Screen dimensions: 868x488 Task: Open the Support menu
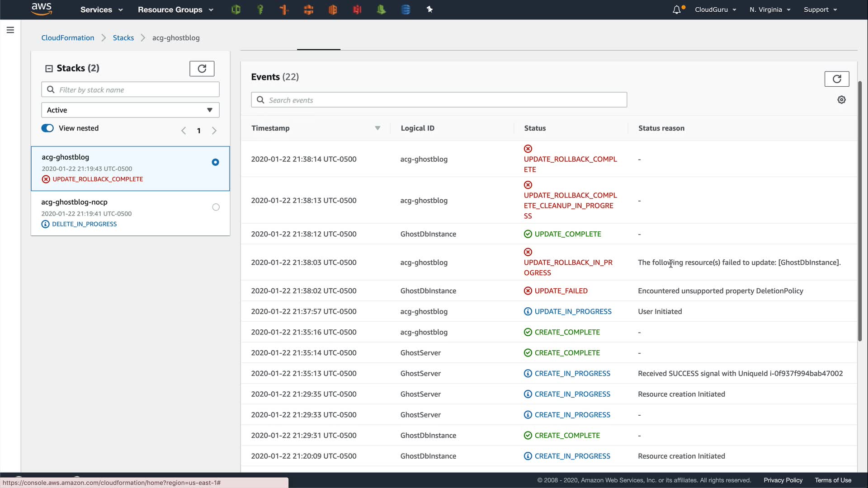[x=820, y=9]
